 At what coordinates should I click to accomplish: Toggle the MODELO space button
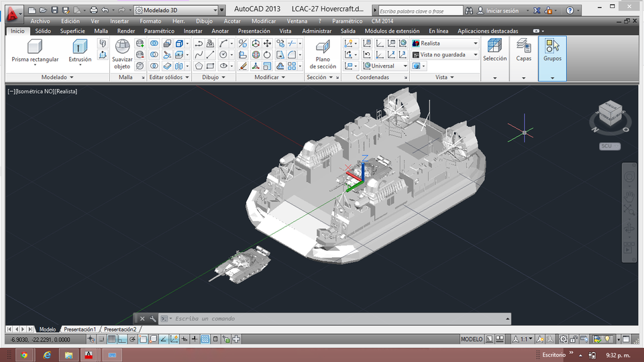point(472,339)
